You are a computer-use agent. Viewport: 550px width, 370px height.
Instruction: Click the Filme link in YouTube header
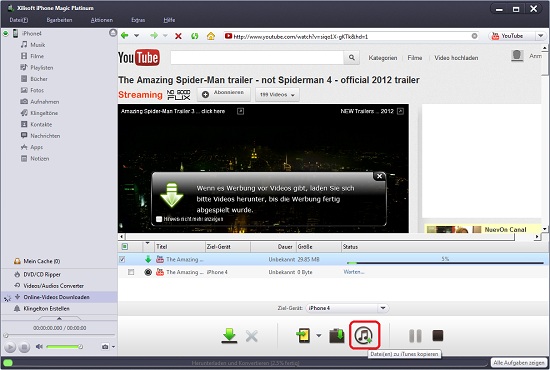point(415,58)
